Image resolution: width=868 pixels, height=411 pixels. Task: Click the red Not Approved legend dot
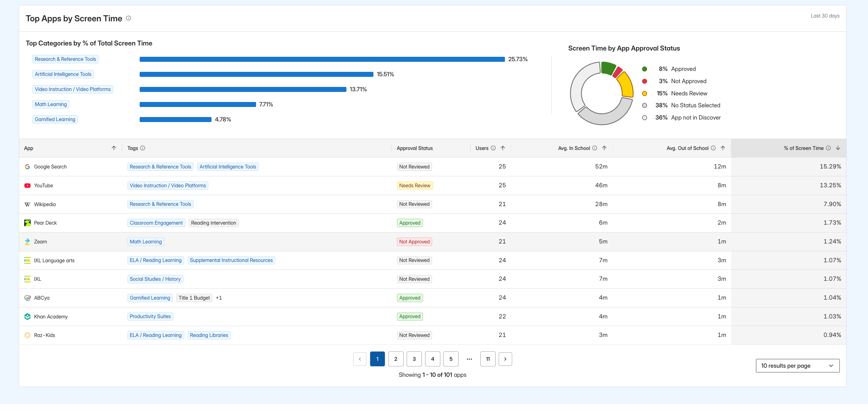pyautogui.click(x=645, y=81)
